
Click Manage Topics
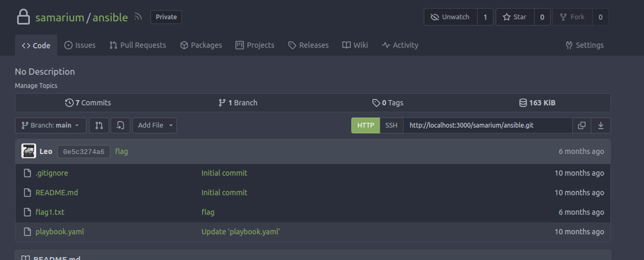tap(36, 85)
